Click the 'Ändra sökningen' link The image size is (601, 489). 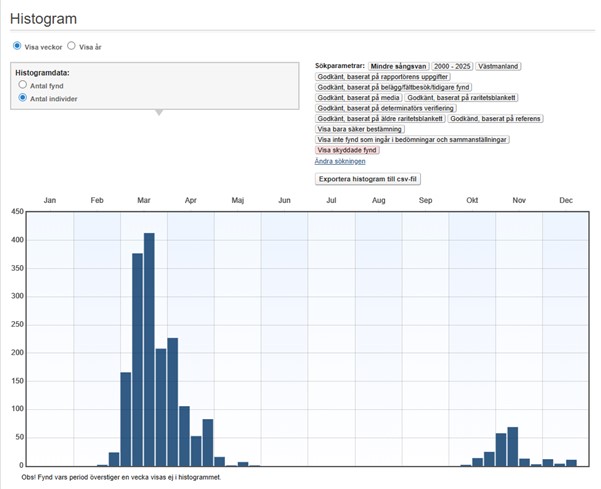pyautogui.click(x=340, y=161)
